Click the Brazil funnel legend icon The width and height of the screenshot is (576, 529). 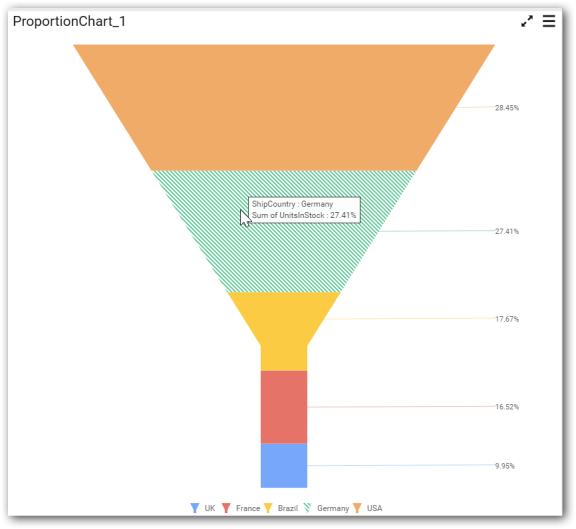(268, 508)
